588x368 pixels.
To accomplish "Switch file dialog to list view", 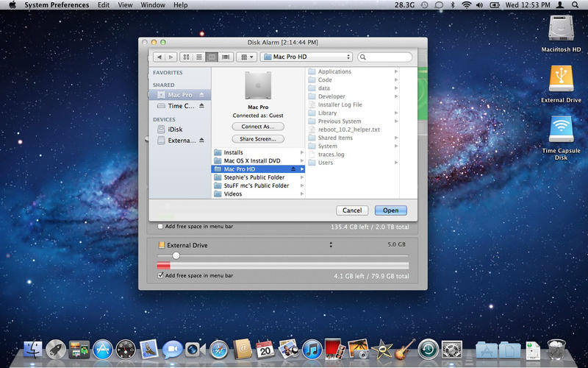I will tap(199, 57).
